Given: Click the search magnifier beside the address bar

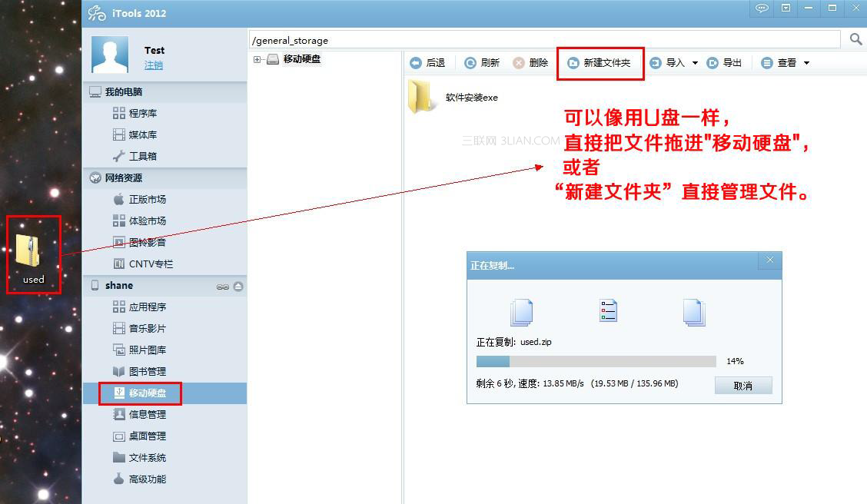Looking at the screenshot, I should [855, 38].
